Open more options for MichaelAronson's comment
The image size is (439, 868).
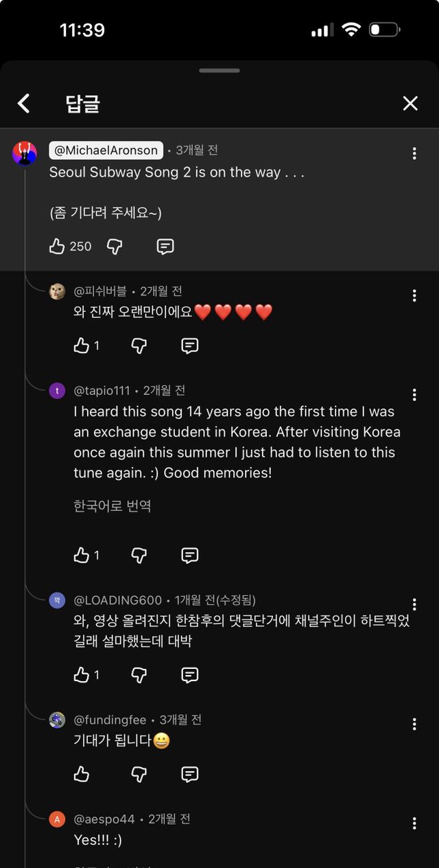tap(414, 154)
